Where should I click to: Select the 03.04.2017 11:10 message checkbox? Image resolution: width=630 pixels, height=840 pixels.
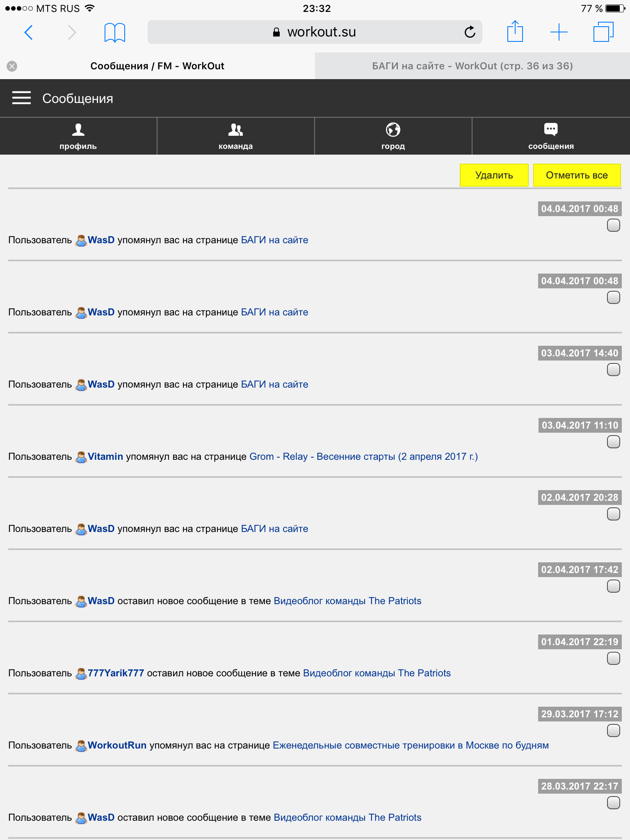click(613, 442)
